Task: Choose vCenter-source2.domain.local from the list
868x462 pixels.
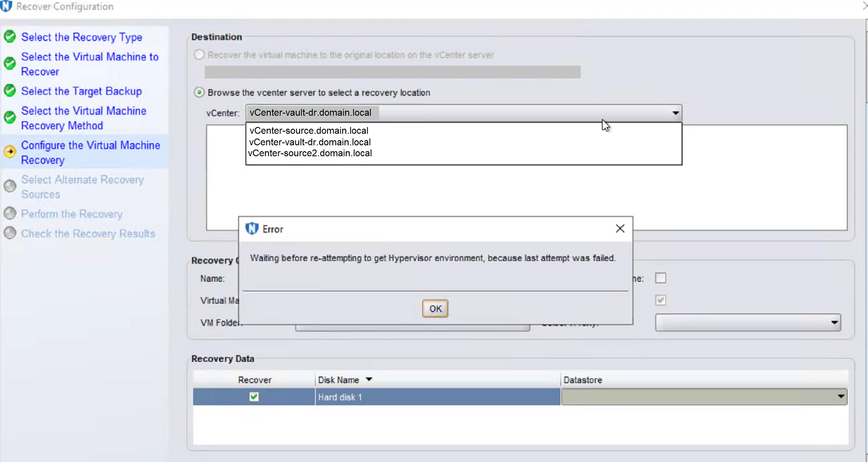Action: [x=310, y=153]
